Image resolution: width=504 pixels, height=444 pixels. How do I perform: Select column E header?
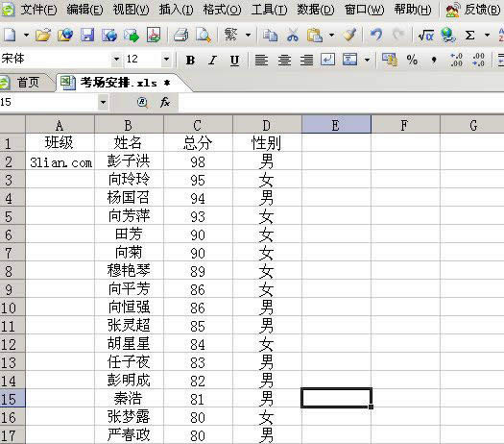[336, 125]
